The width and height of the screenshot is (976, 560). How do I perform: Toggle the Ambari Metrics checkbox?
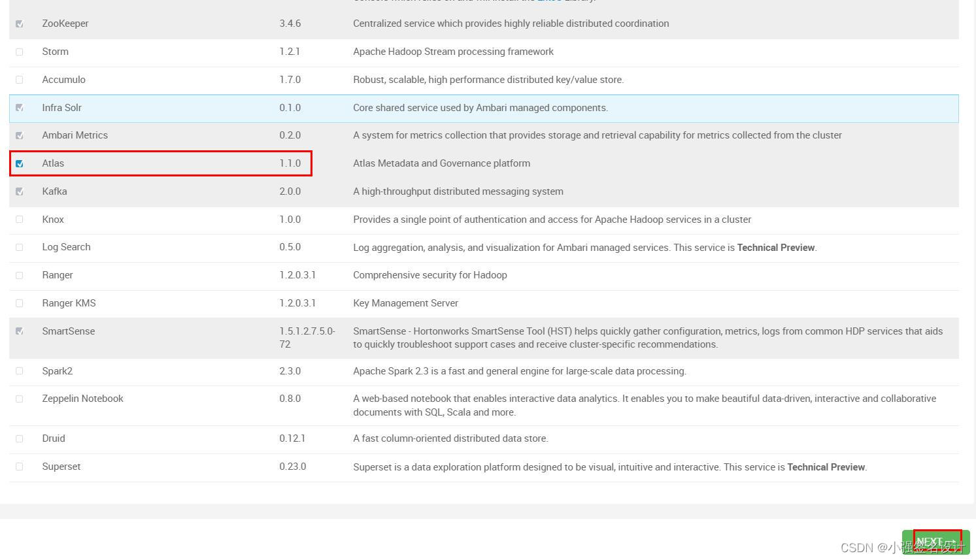[x=20, y=135]
